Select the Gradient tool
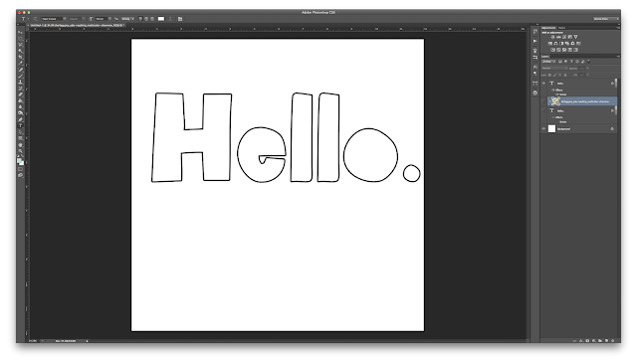The height and width of the screenshot is (364, 637). coord(21,100)
